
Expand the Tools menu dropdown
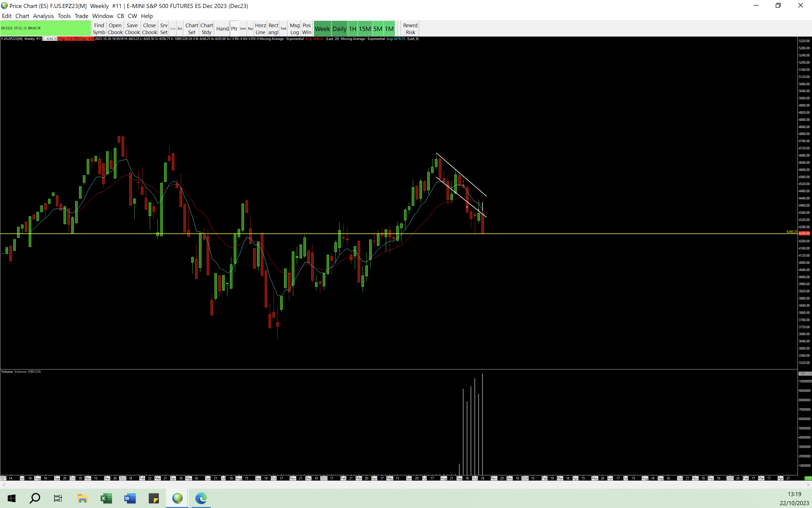[64, 16]
